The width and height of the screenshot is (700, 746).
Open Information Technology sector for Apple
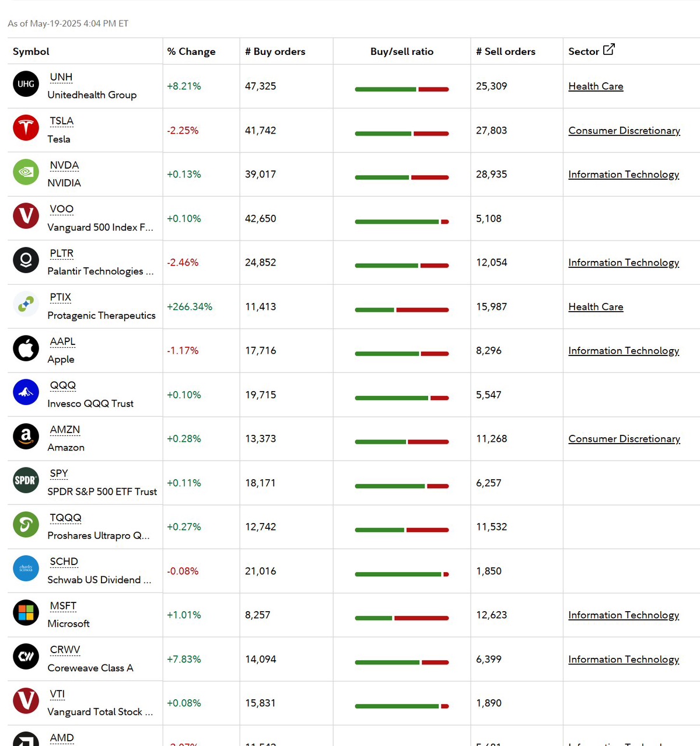tap(624, 351)
